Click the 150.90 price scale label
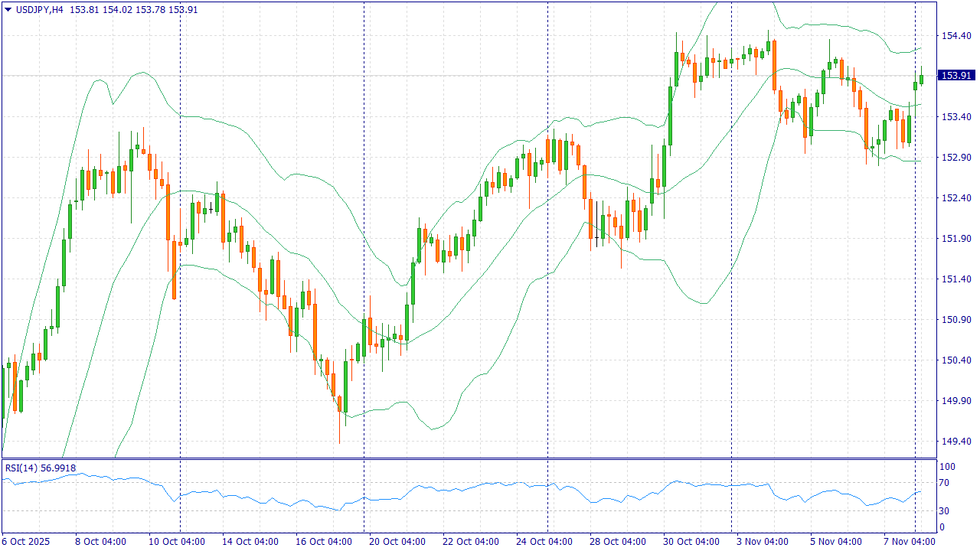Screen dimensions: 980x551 [x=956, y=320]
